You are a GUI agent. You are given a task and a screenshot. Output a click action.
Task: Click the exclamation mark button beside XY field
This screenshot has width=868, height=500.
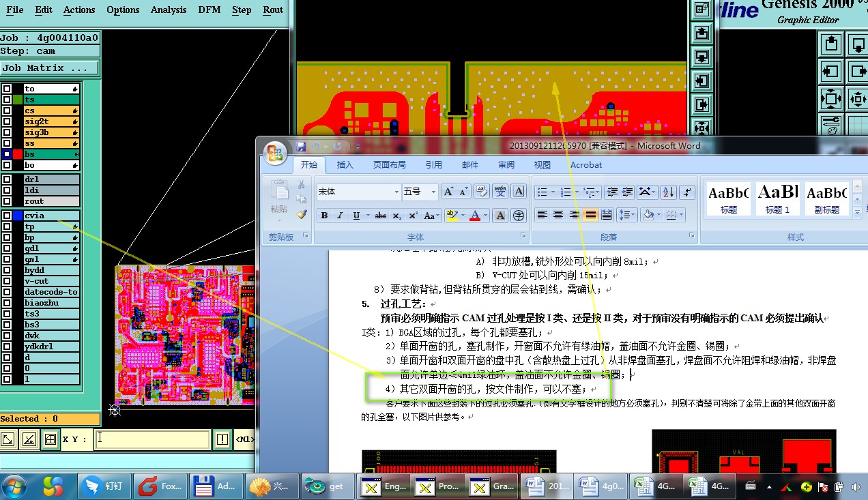pos(222,439)
